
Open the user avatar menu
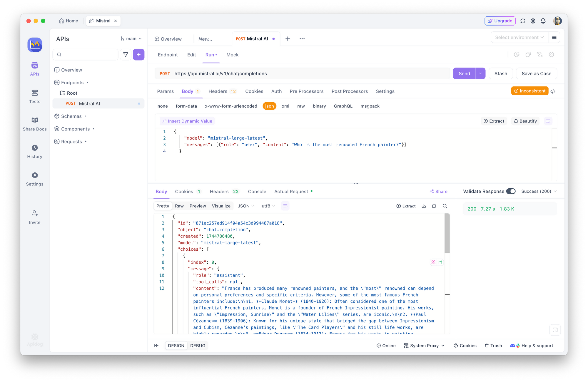pos(557,21)
